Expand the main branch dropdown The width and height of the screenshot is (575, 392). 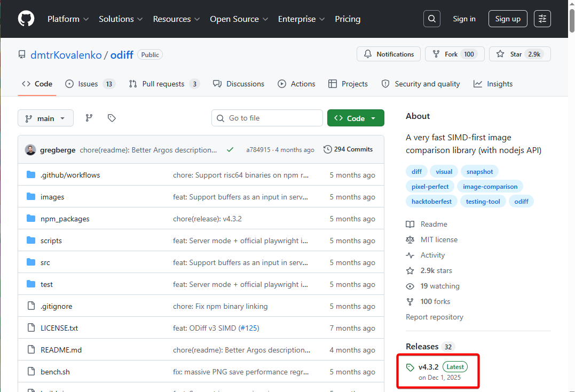click(x=45, y=118)
